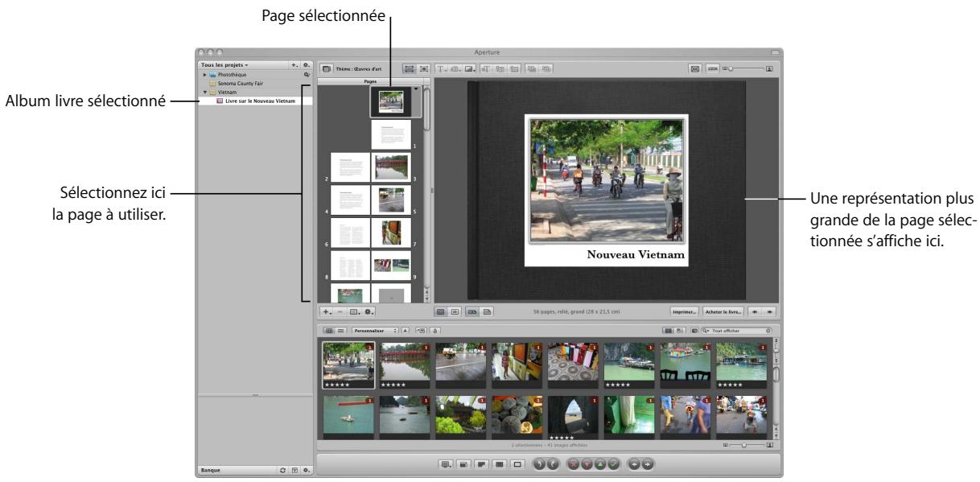Viewport: 980px width, 482px height.
Task: Toggle the show full spreads button
Action: point(472,310)
